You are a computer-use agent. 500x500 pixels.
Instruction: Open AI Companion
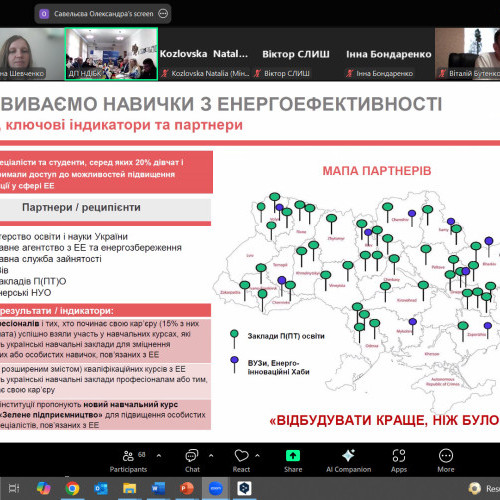click(x=348, y=461)
